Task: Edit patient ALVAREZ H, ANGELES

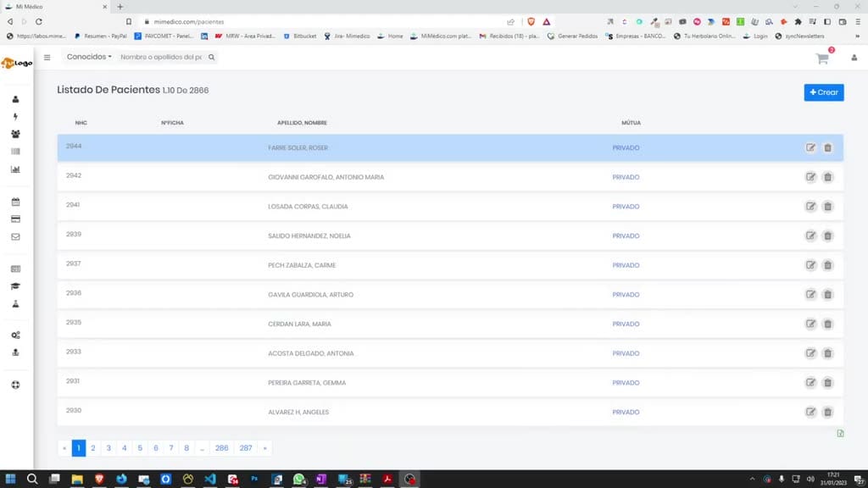Action: [810, 412]
